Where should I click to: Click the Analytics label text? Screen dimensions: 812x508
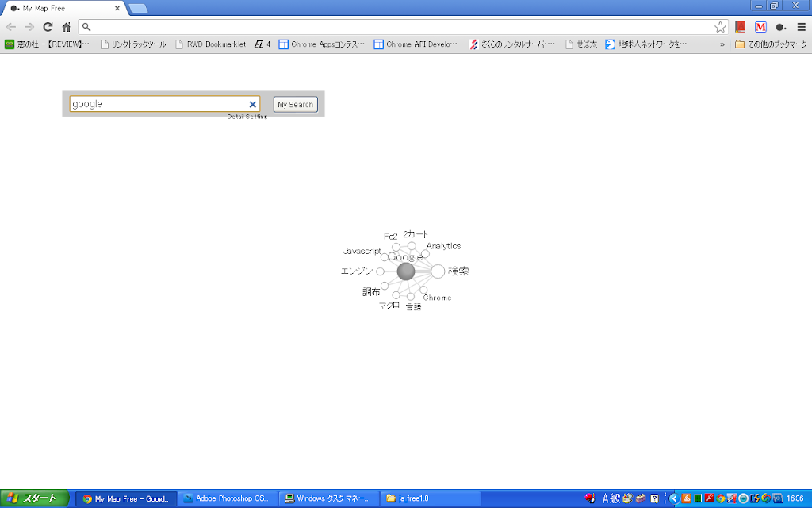443,246
